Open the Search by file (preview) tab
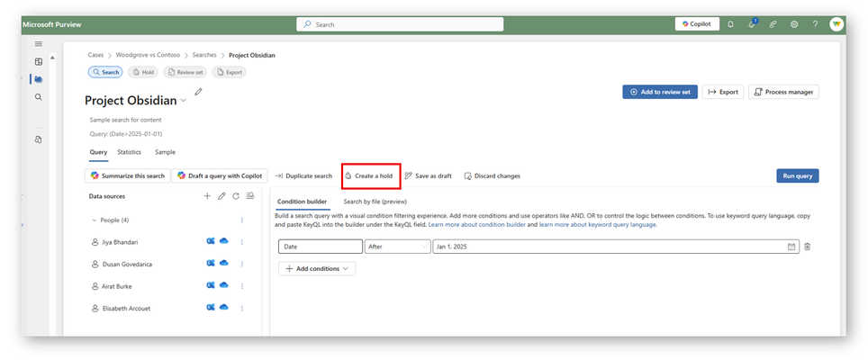The height and width of the screenshot is (360, 868). coord(375,202)
